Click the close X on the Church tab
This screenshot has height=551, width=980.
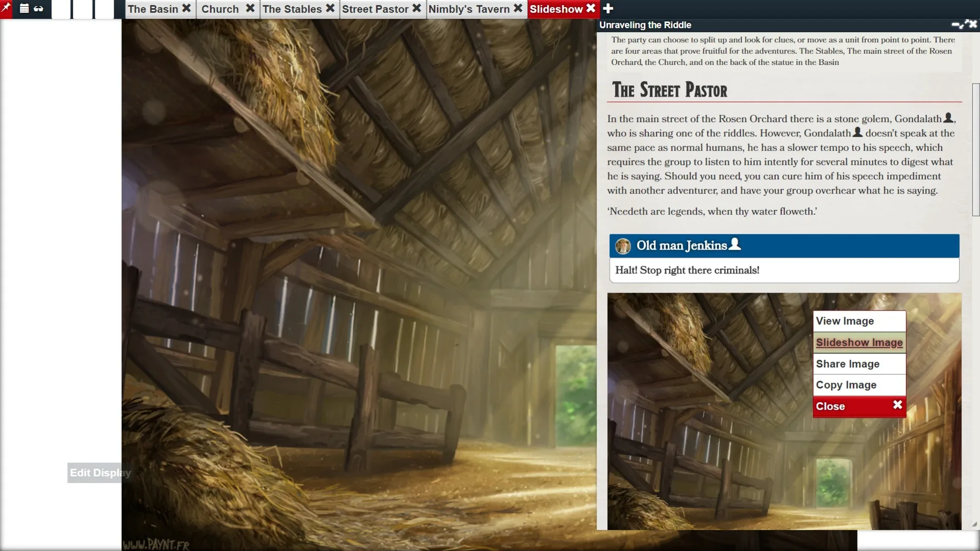250,8
